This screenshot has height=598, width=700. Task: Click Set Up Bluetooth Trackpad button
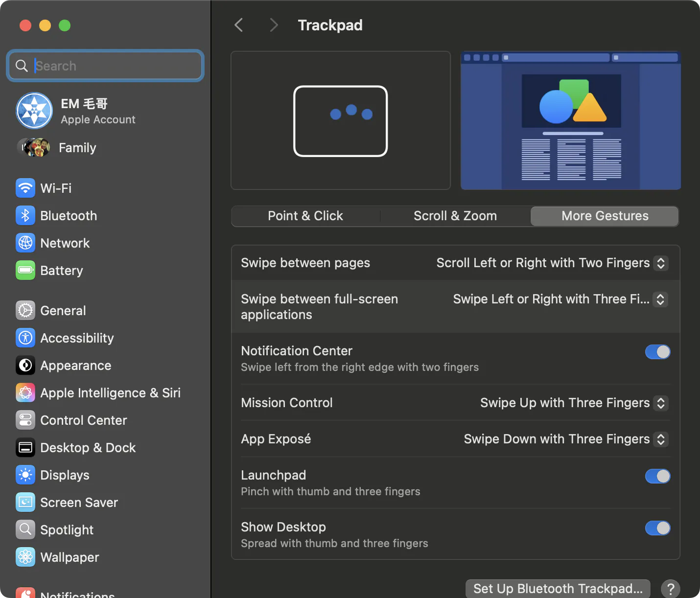click(558, 589)
